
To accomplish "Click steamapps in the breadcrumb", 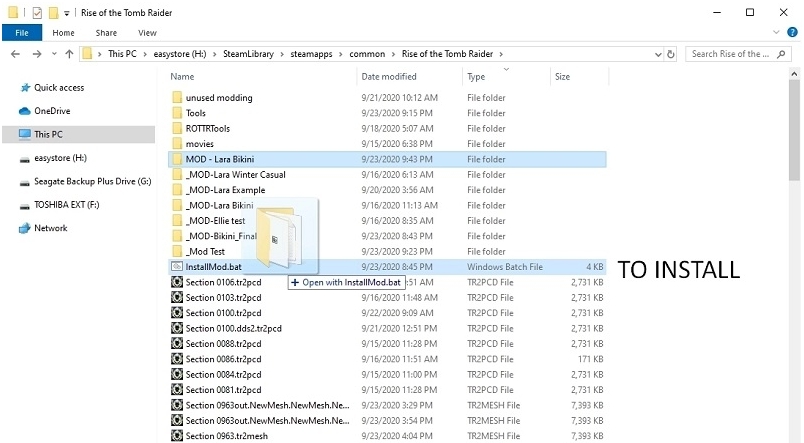I will pyautogui.click(x=311, y=54).
